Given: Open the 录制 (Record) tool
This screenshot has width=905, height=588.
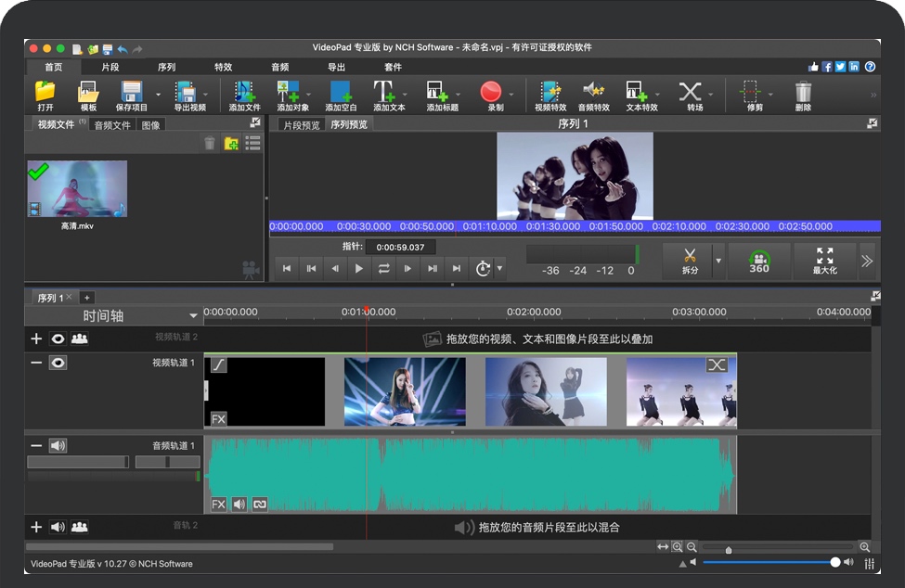Looking at the screenshot, I should (493, 93).
